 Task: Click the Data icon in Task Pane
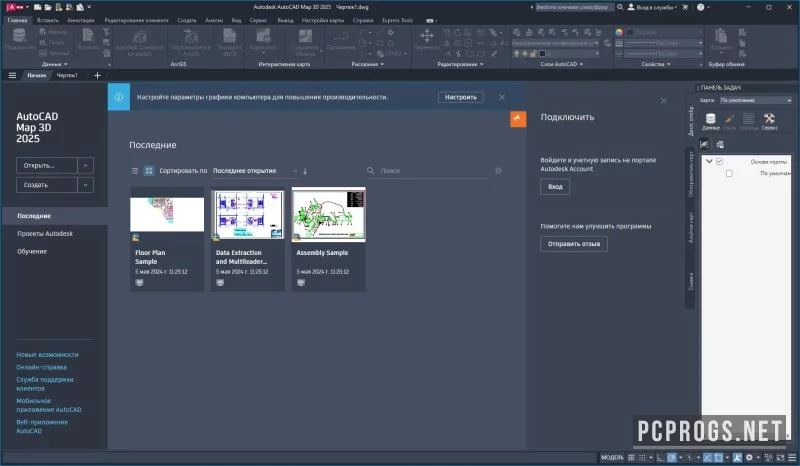click(710, 119)
